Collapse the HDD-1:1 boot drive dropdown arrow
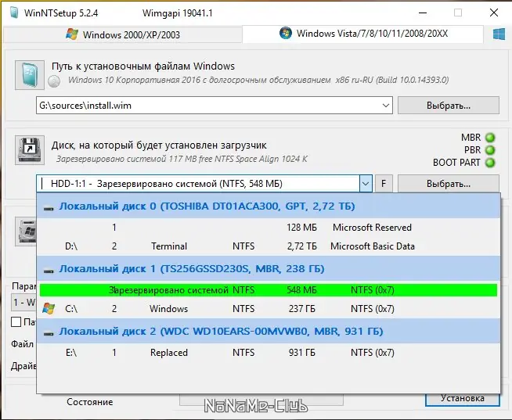The width and height of the screenshot is (512, 420). coord(366,184)
